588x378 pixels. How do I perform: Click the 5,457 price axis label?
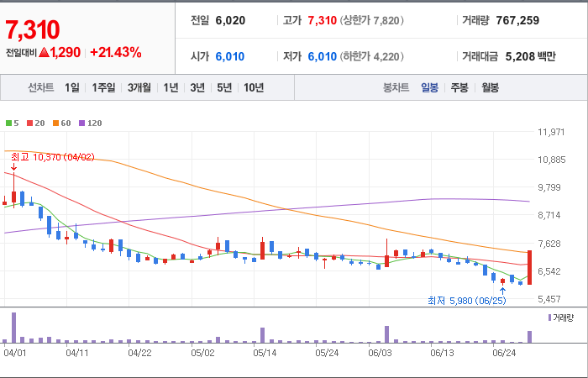pyautogui.click(x=551, y=299)
